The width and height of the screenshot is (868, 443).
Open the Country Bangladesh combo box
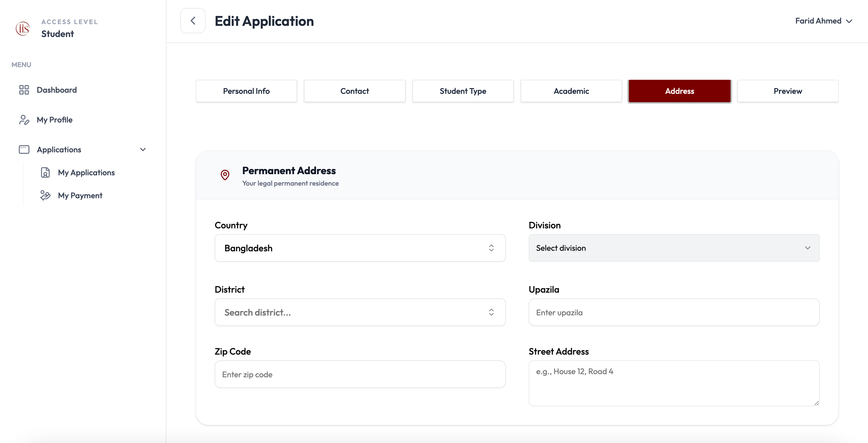click(x=360, y=248)
